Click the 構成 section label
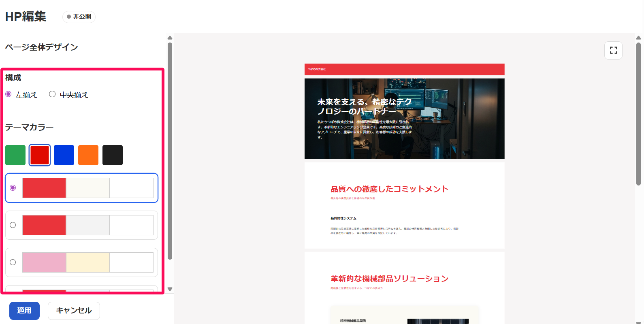The image size is (644, 324). [13, 77]
